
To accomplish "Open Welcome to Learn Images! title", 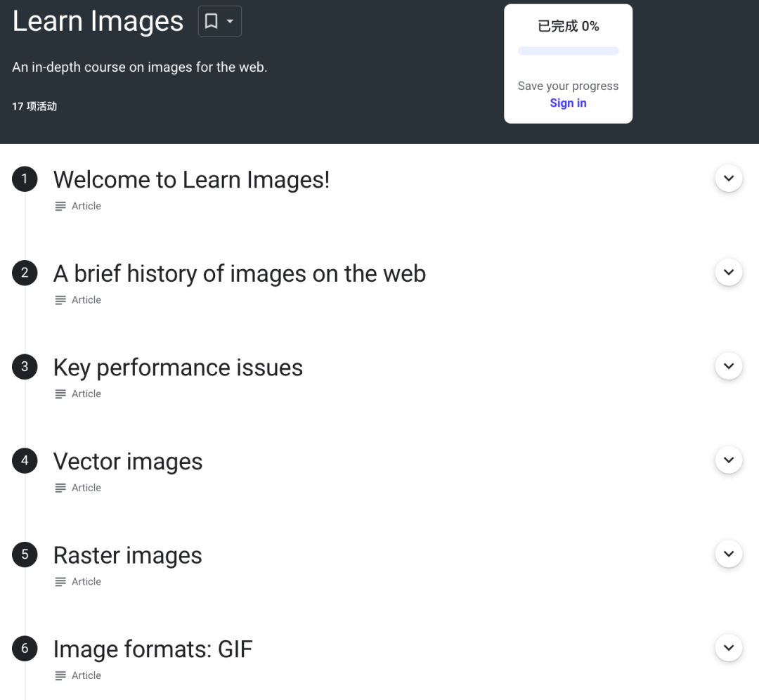I will [192, 180].
